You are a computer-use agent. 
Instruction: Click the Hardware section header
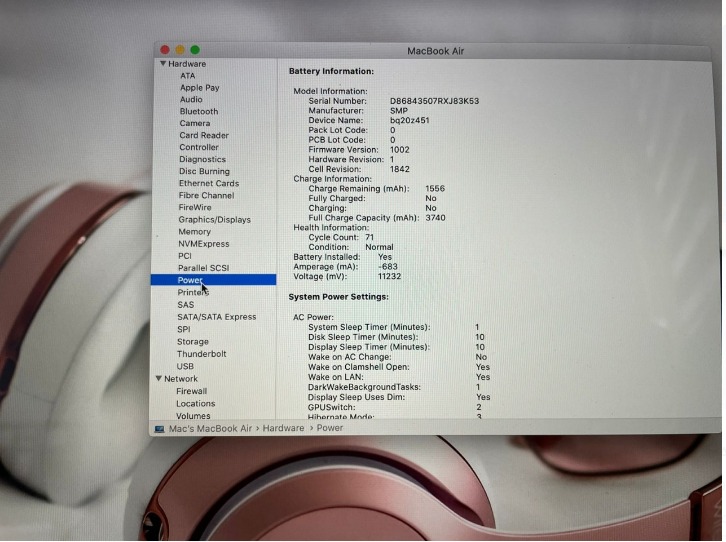click(187, 64)
